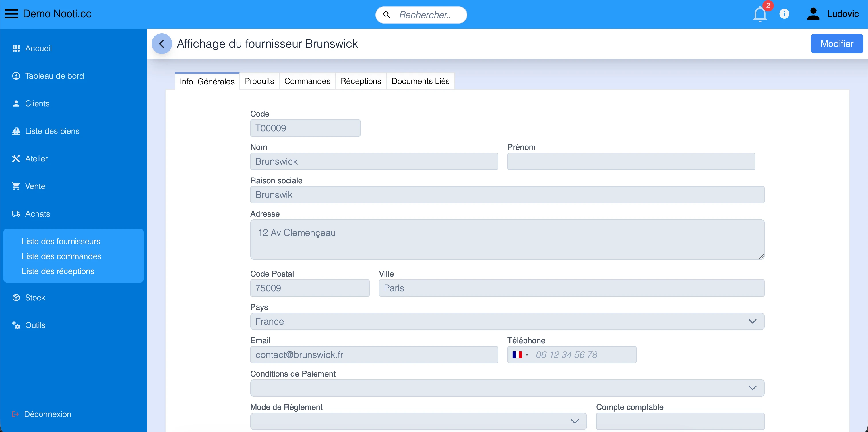Open the Mode de Règlement dropdown

(575, 421)
